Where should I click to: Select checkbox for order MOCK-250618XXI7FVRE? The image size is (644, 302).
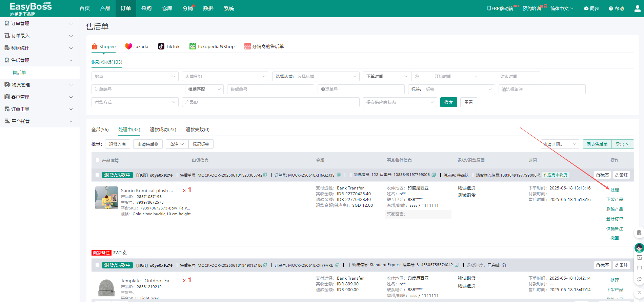point(97,265)
